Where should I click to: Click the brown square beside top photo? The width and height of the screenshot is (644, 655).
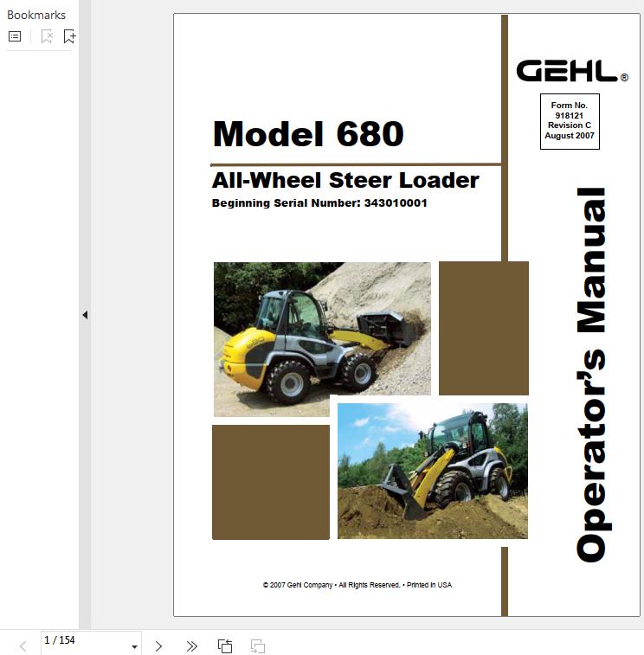[x=483, y=328]
